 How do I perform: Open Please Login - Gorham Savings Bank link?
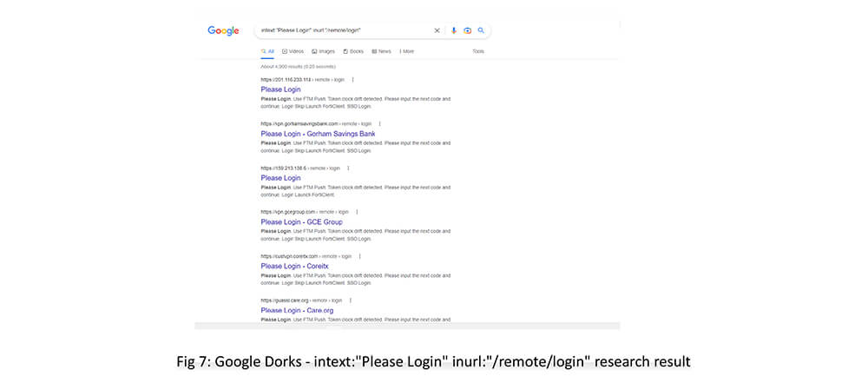[x=312, y=134]
